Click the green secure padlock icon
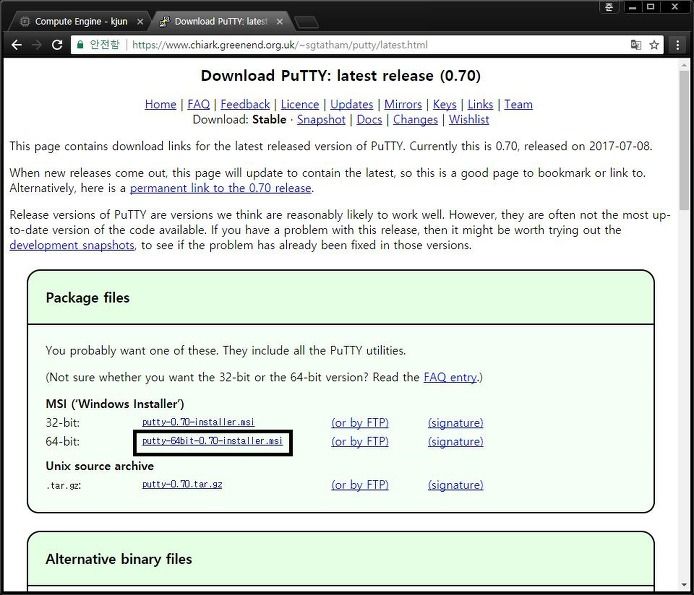Screen dimensions: 694x595 click(x=80, y=45)
